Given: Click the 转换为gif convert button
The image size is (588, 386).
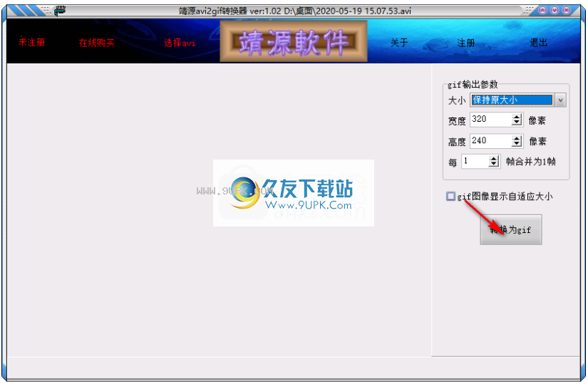Looking at the screenshot, I should click(x=511, y=230).
